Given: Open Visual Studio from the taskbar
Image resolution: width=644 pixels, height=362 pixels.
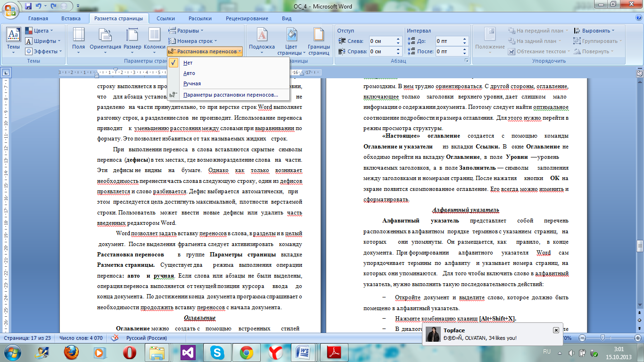Looking at the screenshot, I should click(188, 353).
